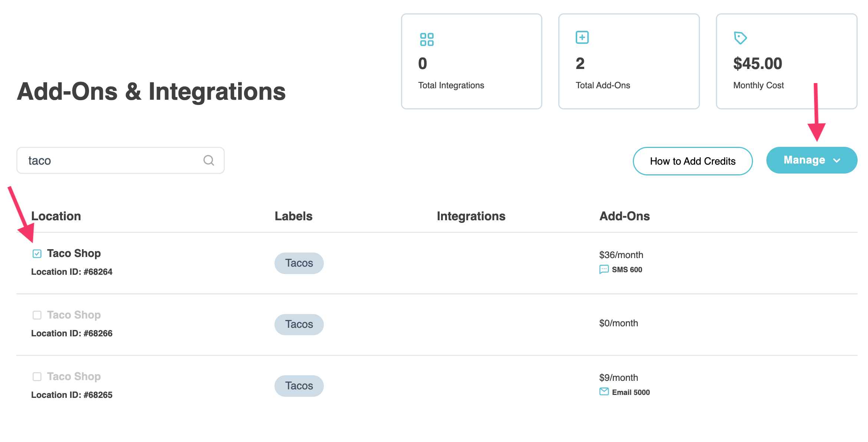Click the Email 5000 envelope icon
868x442 pixels.
[604, 391]
